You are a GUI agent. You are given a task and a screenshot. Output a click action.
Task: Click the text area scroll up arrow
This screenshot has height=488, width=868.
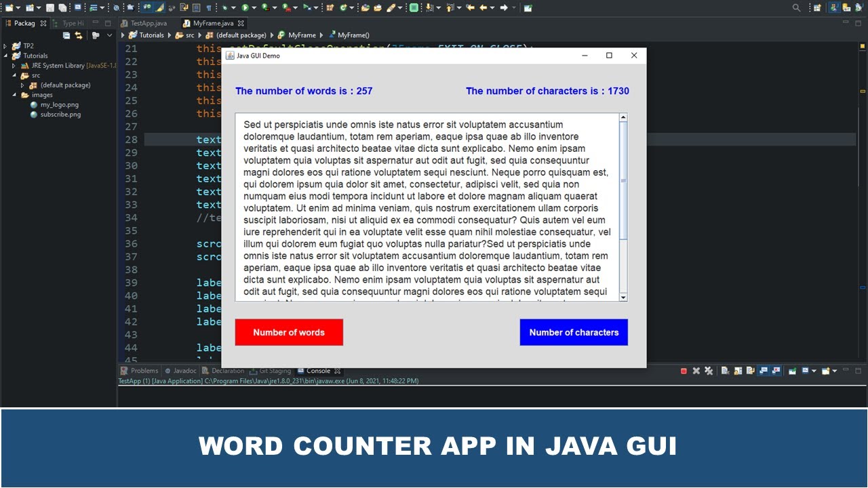click(624, 118)
